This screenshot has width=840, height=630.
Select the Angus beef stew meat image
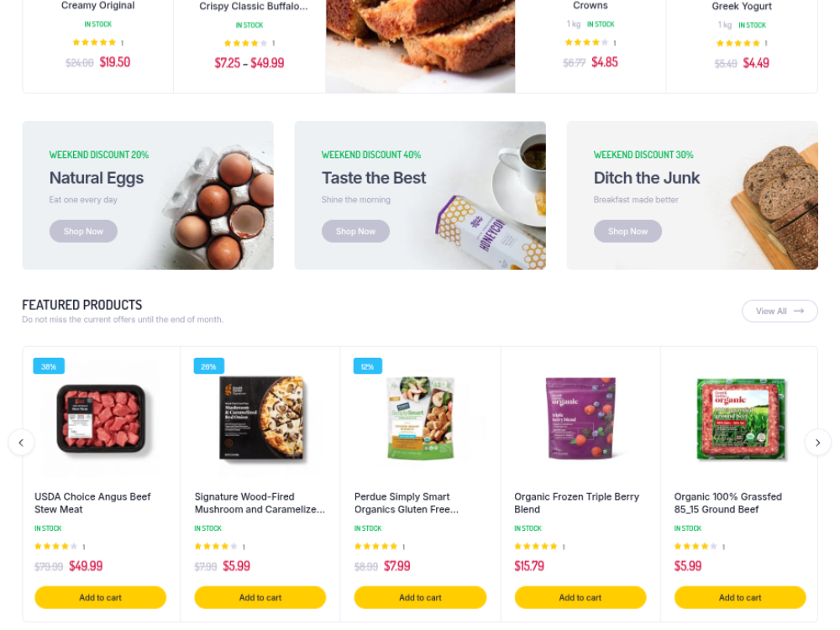point(102,418)
